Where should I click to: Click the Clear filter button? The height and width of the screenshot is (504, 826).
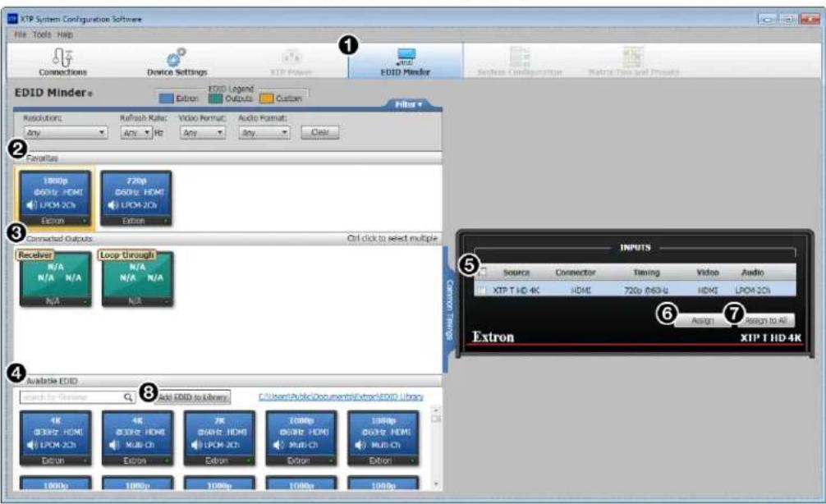click(x=319, y=132)
